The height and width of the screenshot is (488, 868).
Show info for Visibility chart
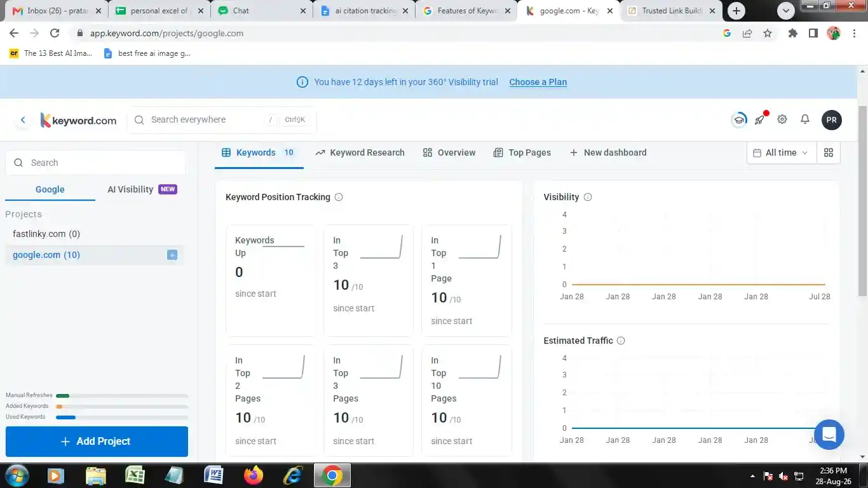(588, 197)
